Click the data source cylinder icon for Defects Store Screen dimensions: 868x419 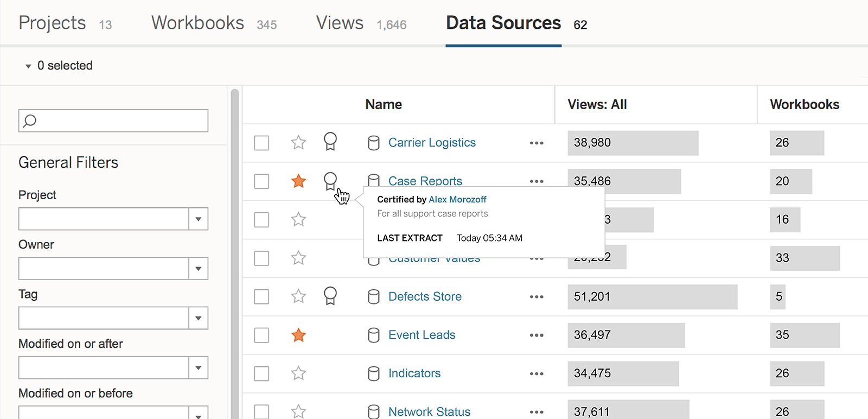click(x=373, y=297)
